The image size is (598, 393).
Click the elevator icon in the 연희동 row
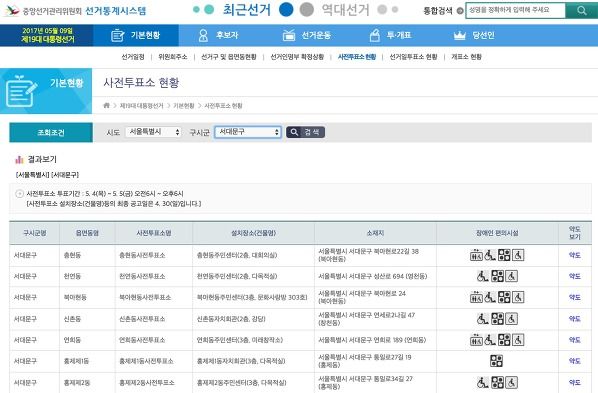tap(476, 340)
